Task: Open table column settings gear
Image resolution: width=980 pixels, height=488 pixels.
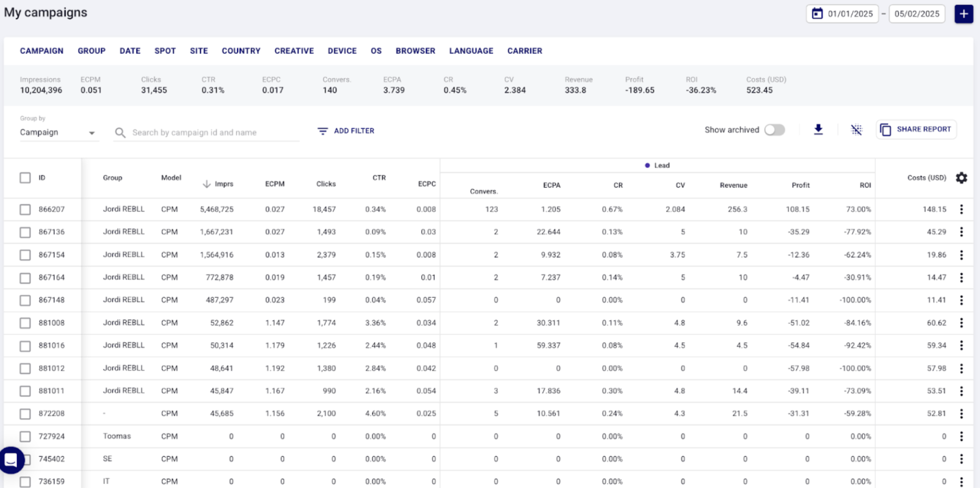Action: coord(961,178)
